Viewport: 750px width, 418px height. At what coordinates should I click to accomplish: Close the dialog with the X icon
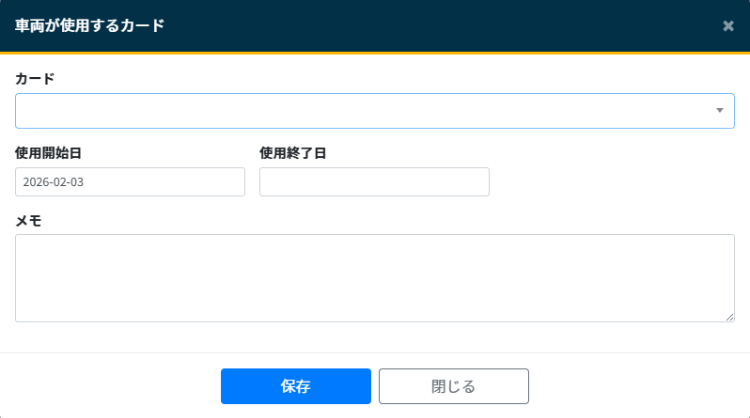click(728, 26)
